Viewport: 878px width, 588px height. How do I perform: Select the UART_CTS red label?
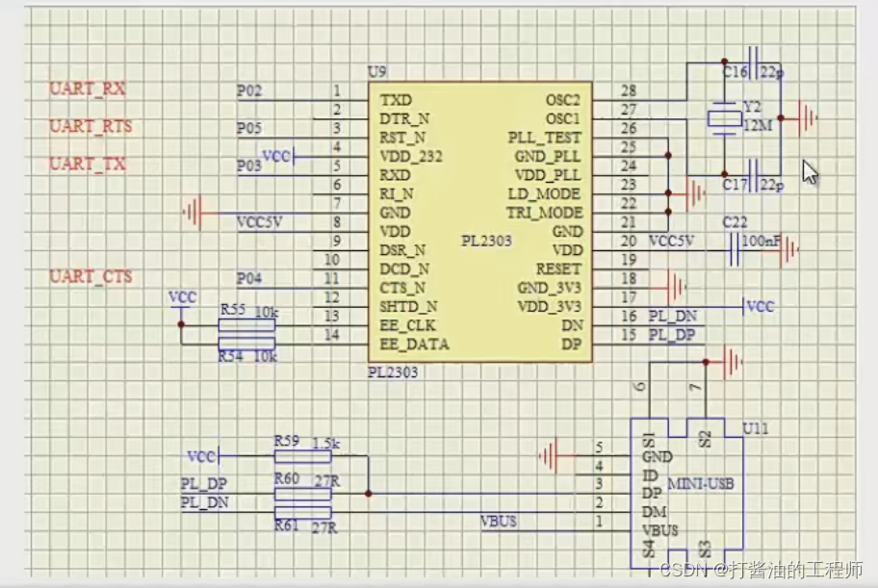pyautogui.click(x=90, y=276)
